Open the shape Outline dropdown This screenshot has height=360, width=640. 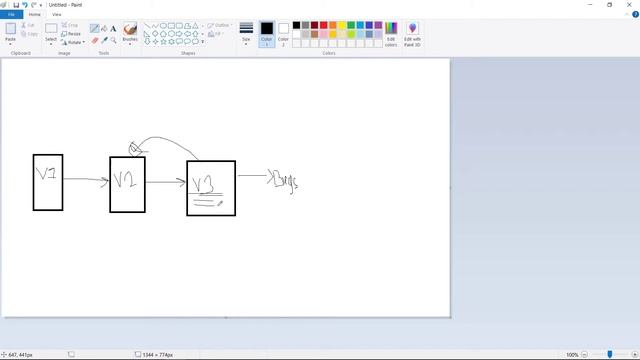220,25
